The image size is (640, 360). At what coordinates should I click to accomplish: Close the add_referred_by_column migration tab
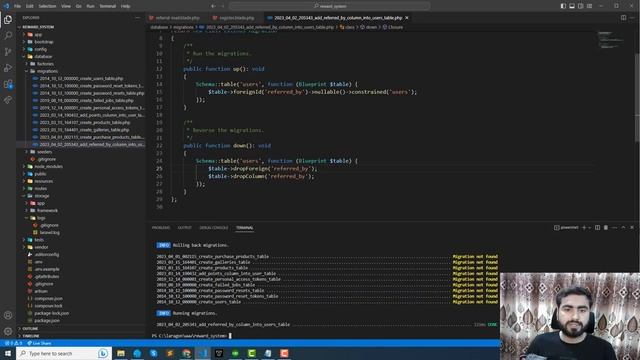point(407,18)
